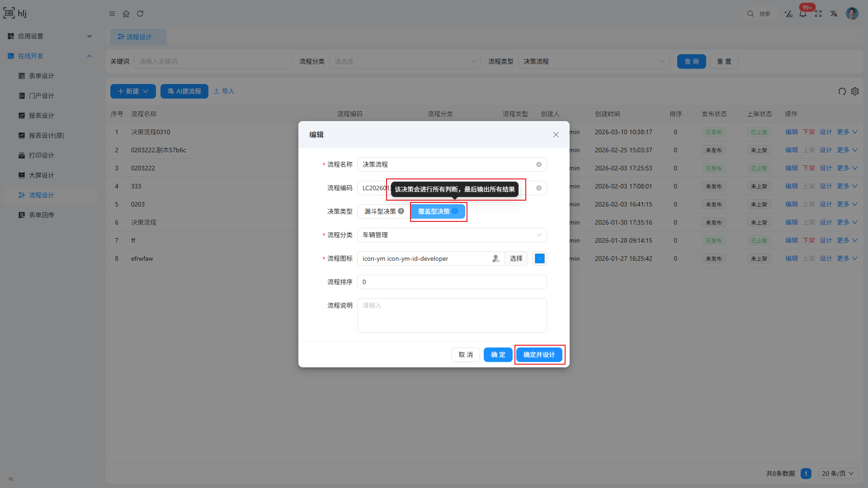Expand the 流程类型 决策流程 filter dropdown
Viewport: 868px width, 488px height.
pos(594,61)
